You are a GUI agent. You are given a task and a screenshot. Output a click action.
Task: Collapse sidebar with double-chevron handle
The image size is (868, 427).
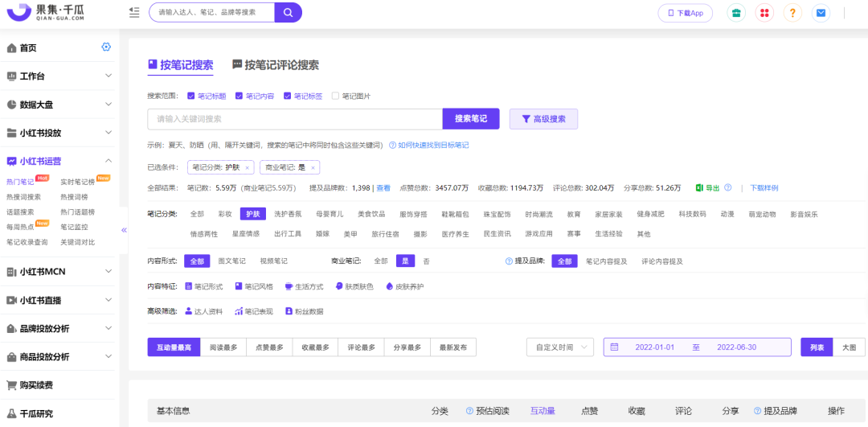[124, 230]
